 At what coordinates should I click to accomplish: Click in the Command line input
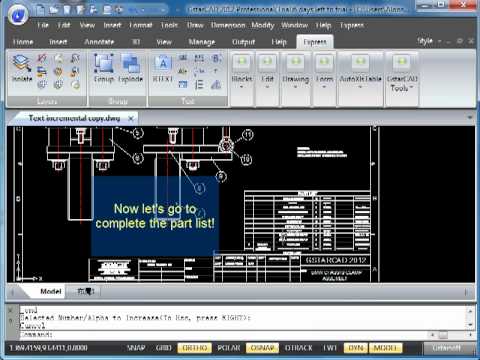coord(223,334)
